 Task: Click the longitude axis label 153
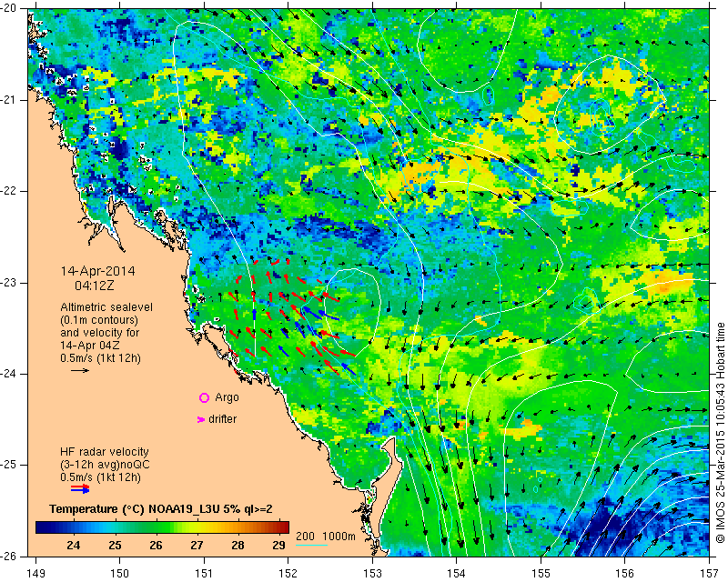click(x=372, y=574)
